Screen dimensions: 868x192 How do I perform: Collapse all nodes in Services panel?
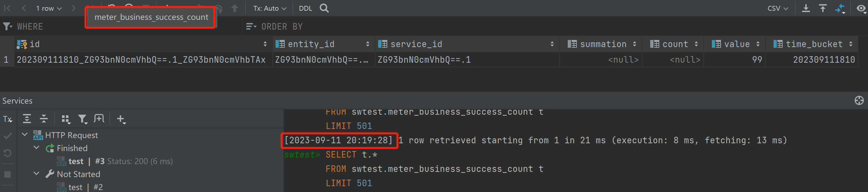click(x=43, y=119)
